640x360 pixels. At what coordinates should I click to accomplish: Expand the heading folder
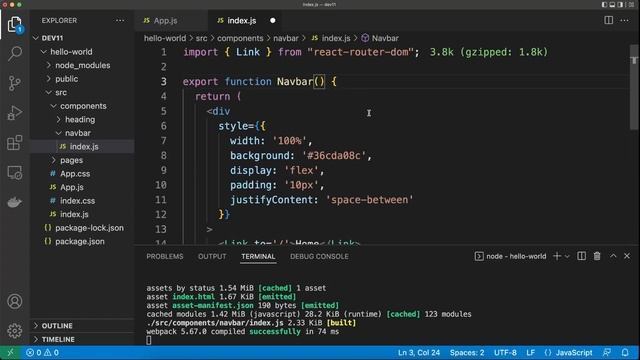82,119
